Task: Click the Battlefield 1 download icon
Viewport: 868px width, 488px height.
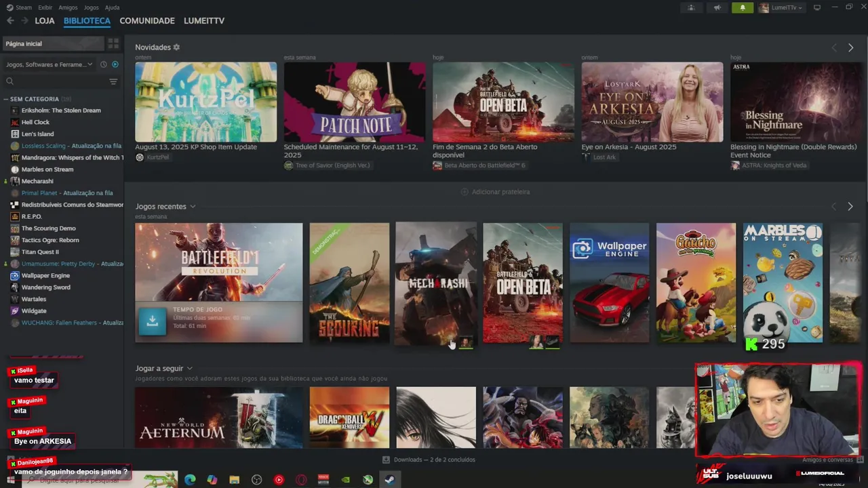Action: [x=152, y=321]
